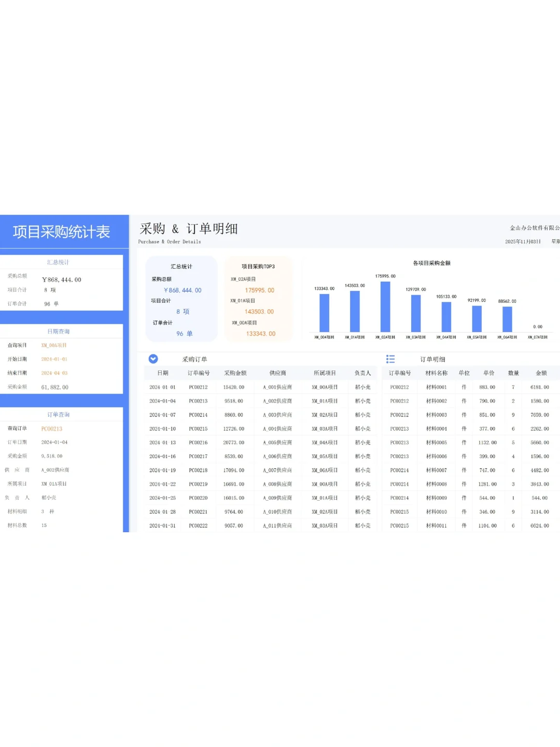Select the 采购总额 value ¥868,444.00
Viewport: 560px width, 747px height.
pos(61,279)
